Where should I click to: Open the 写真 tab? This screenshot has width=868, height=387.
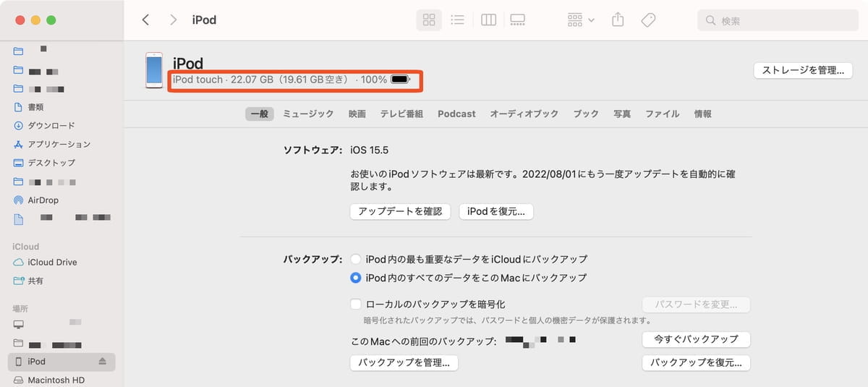[622, 114]
